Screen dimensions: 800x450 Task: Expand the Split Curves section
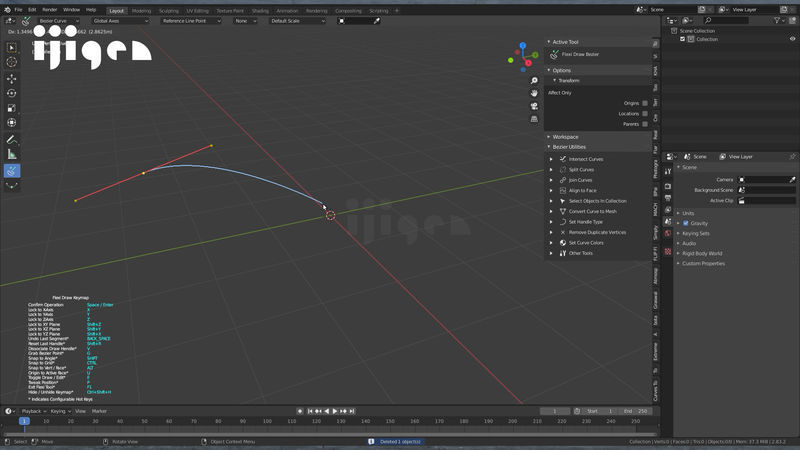551,169
